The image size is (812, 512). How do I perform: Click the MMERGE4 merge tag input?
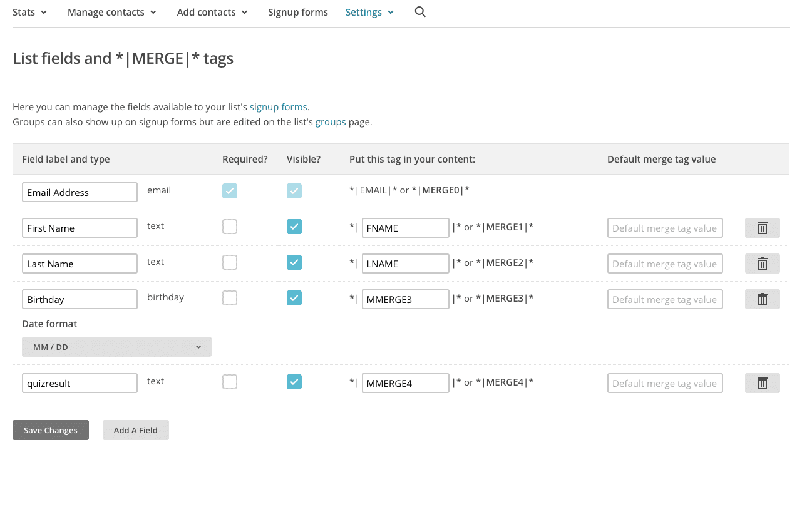405,383
